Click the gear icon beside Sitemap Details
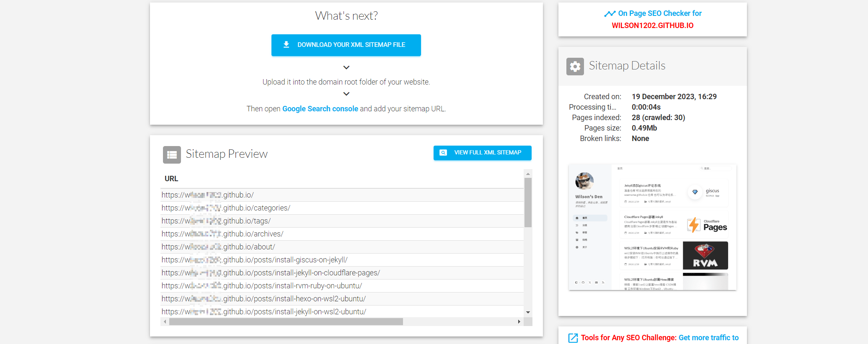The width and height of the screenshot is (868, 344). [x=575, y=67]
